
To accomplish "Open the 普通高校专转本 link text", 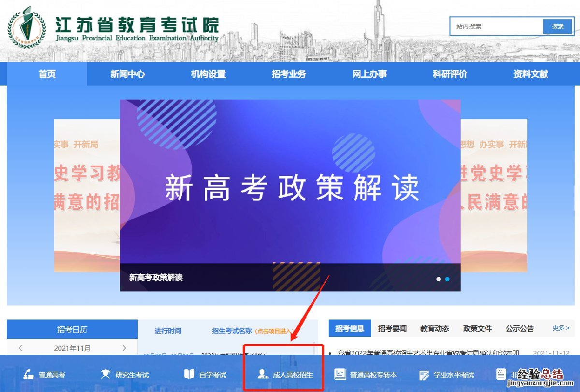I will 374,375.
